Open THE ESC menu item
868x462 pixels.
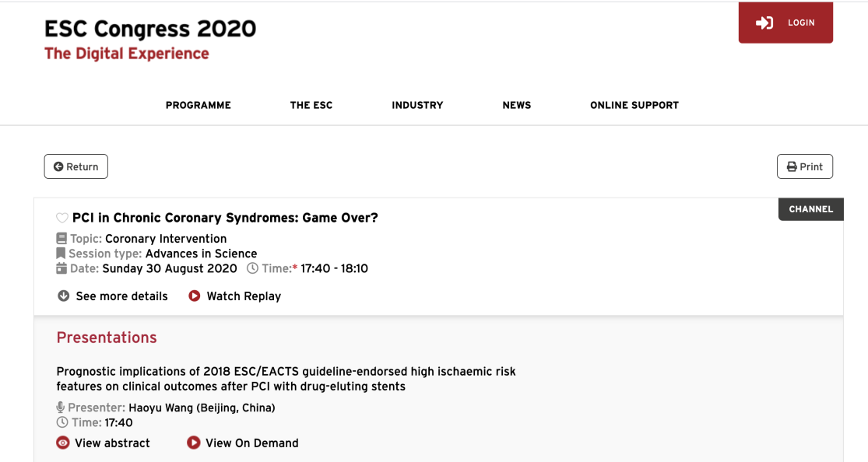[311, 105]
